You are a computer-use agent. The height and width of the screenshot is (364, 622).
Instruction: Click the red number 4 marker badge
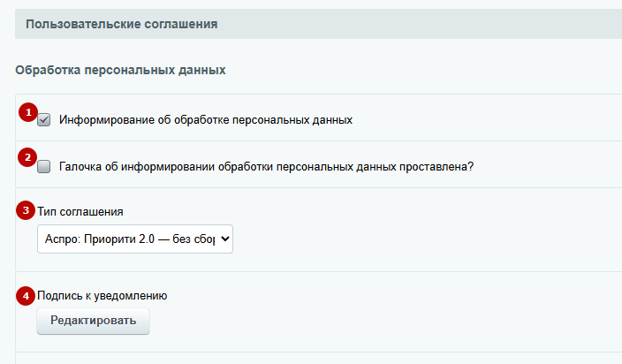[26, 296]
